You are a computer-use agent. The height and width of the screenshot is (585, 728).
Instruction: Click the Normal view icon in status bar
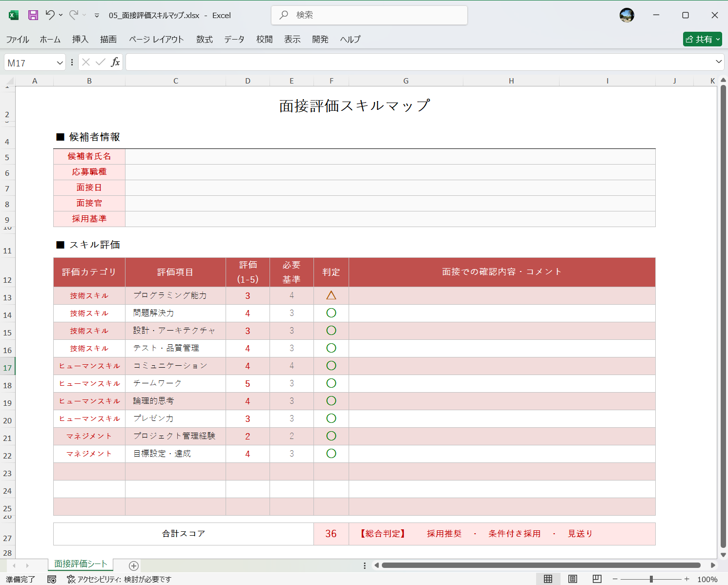point(548,579)
